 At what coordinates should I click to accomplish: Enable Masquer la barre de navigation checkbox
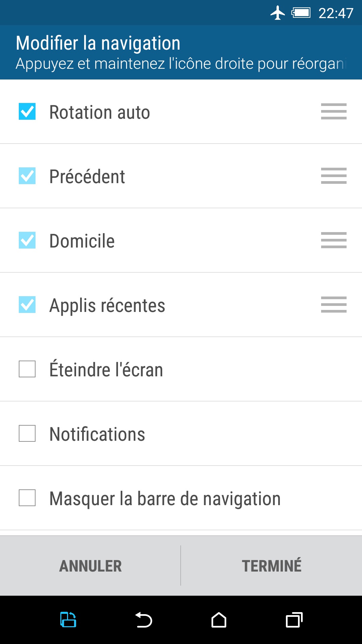click(x=27, y=498)
